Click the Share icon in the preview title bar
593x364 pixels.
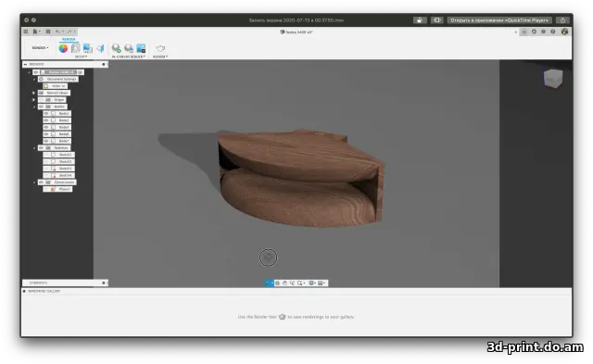point(562,20)
